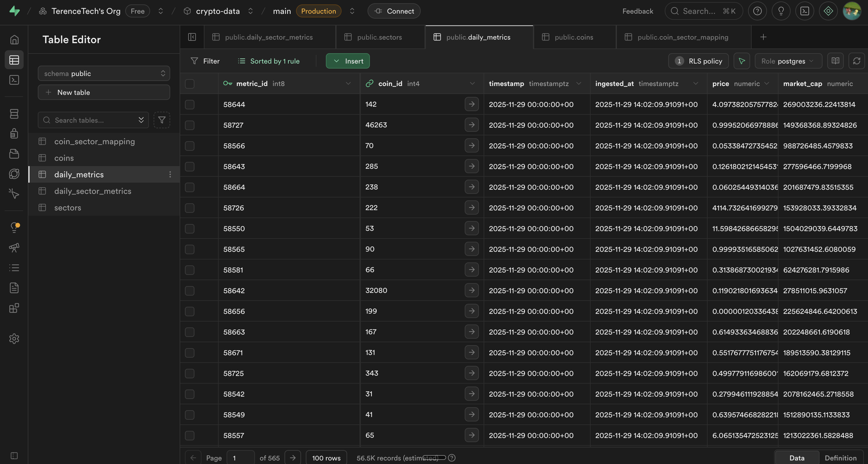Refresh the daily_metrics table data
Screen dimensions: 868x464
(x=857, y=61)
